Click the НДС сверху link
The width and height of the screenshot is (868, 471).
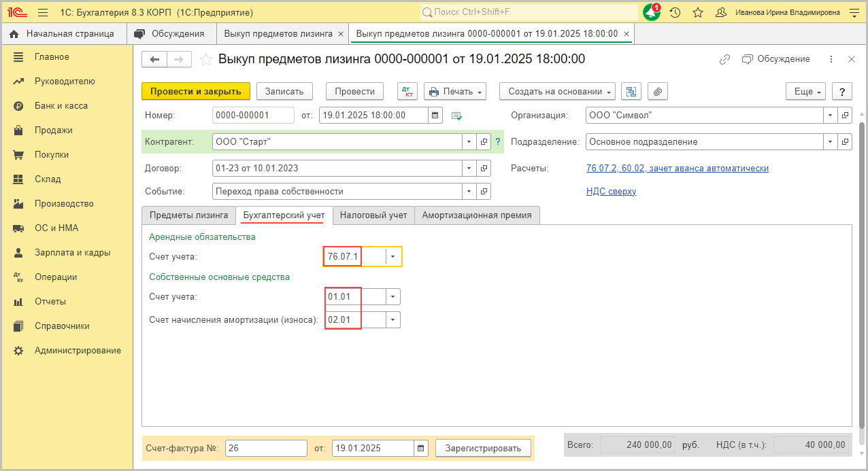coord(612,192)
